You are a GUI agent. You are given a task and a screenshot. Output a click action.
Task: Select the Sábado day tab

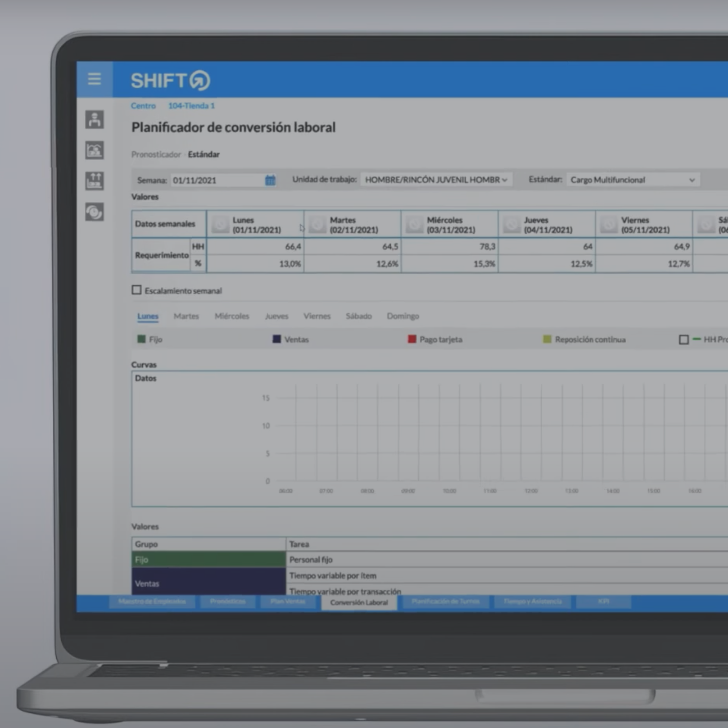tap(359, 316)
